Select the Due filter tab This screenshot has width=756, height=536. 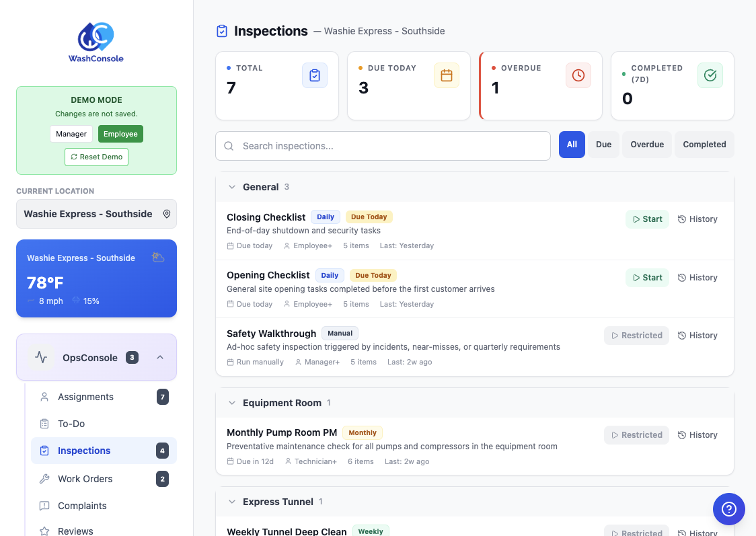[x=603, y=145]
